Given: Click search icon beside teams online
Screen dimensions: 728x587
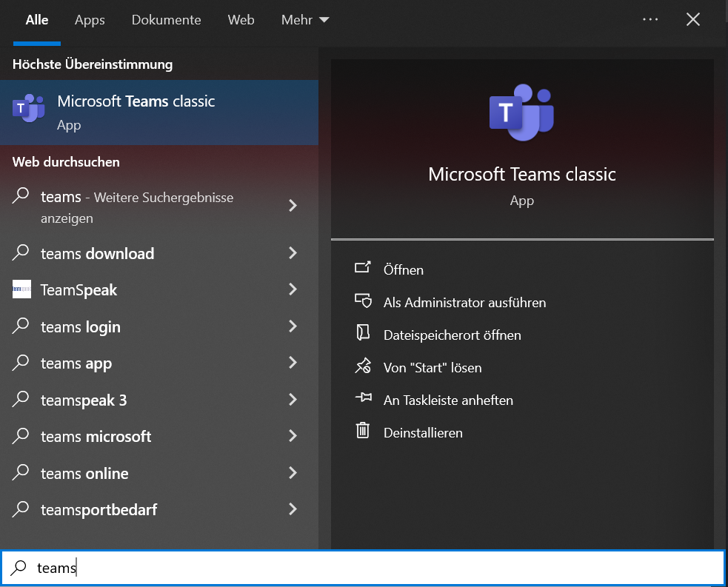Looking at the screenshot, I should (x=21, y=472).
